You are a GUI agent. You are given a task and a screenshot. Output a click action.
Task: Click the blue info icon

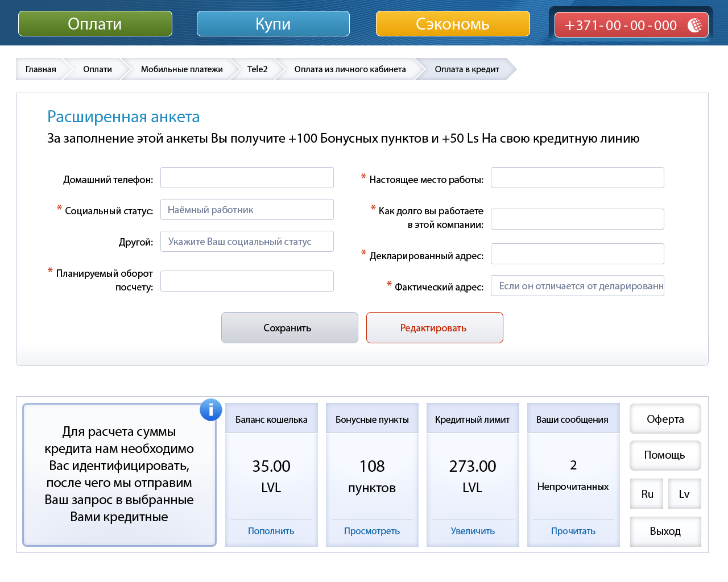click(x=210, y=409)
